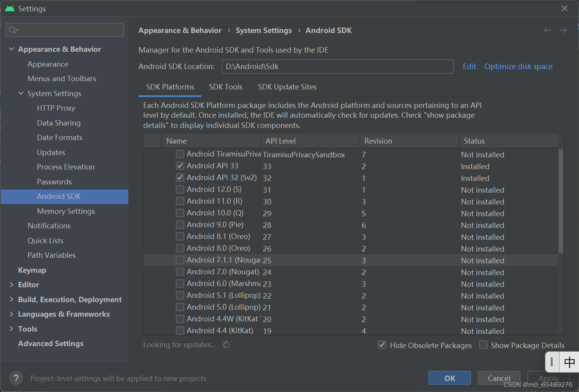Expand Languages & Frameworks section

pyautogui.click(x=11, y=314)
